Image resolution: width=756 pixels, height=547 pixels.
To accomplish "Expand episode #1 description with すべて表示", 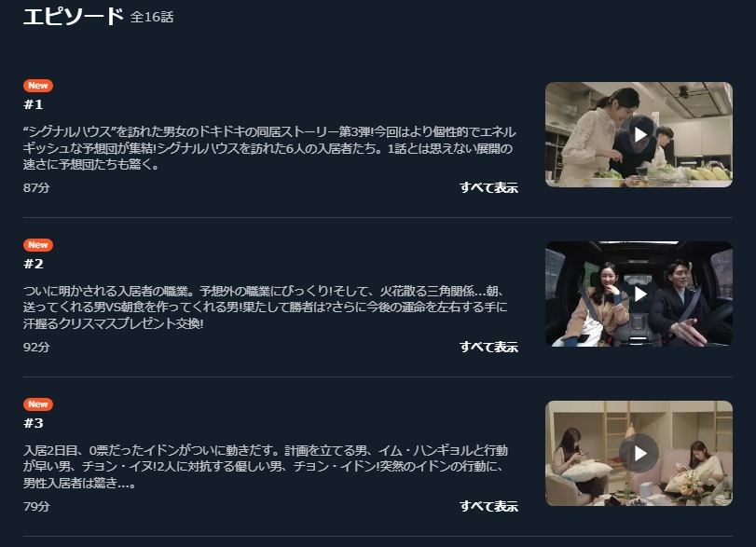I will point(488,187).
